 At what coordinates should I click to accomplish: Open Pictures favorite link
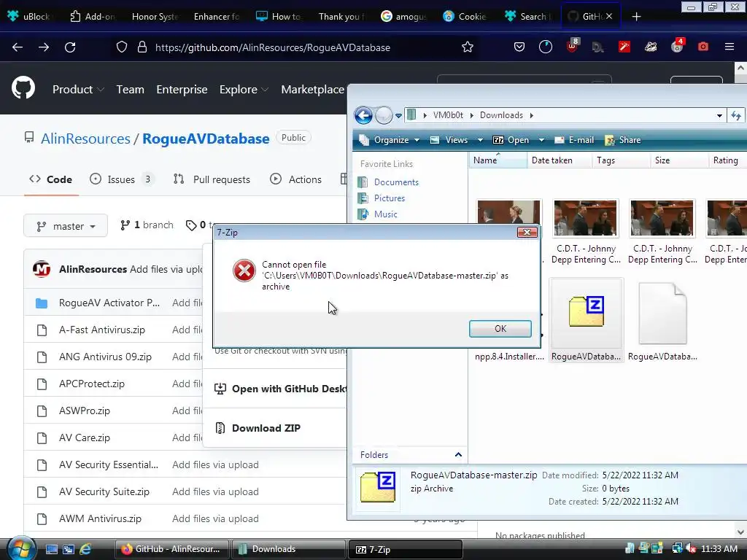point(390,198)
